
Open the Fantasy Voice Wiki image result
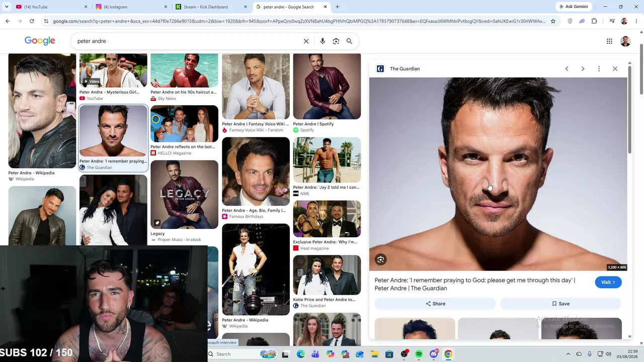tap(256, 86)
